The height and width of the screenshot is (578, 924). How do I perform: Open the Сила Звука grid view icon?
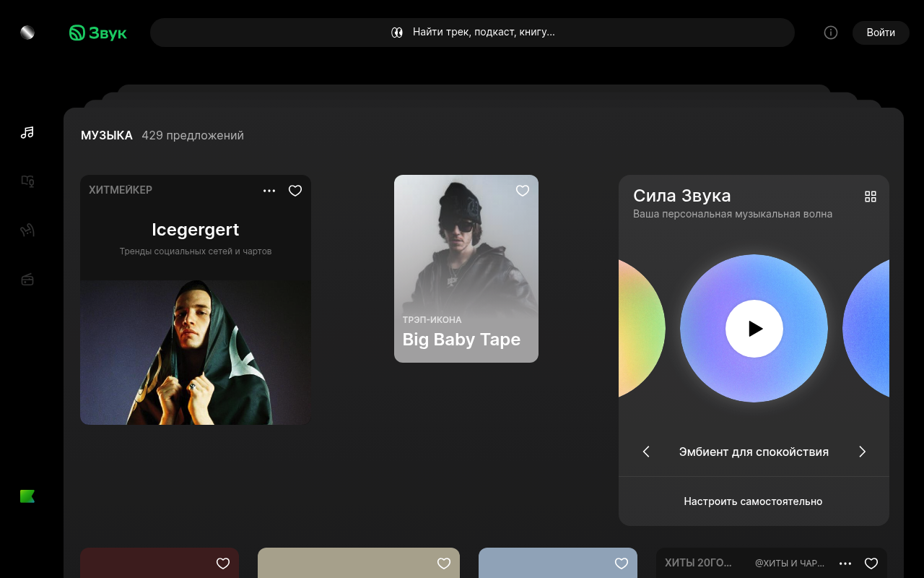[871, 197]
